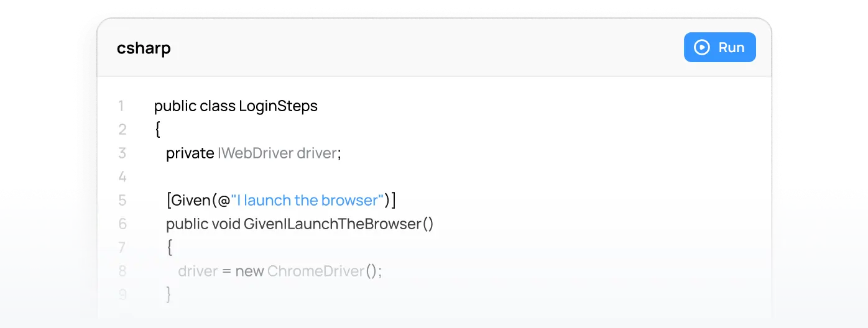Click the GivenILaunchTheBrowser method name

tap(333, 224)
